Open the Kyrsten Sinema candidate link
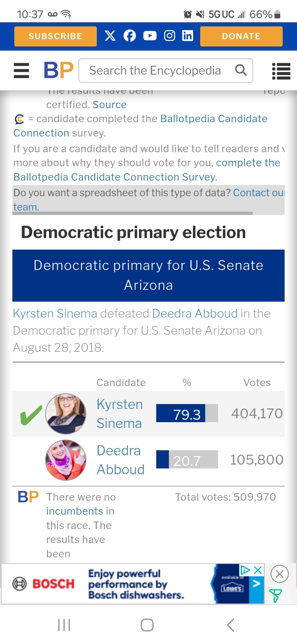 [x=119, y=413]
